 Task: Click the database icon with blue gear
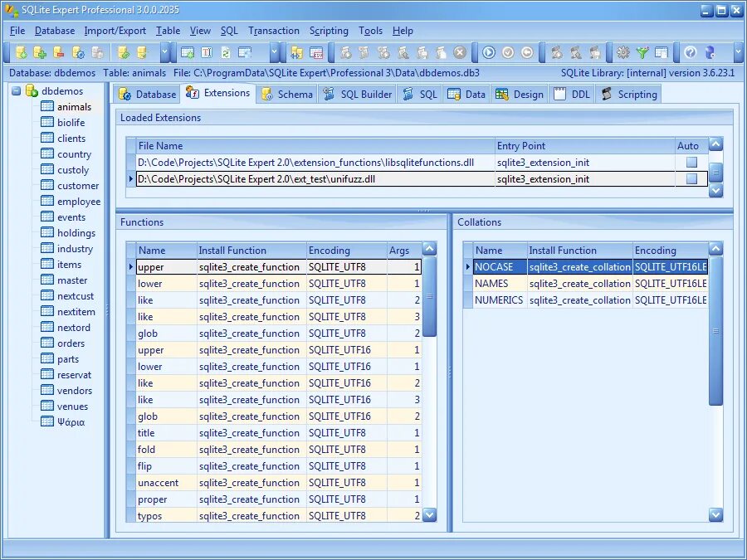pyautogui.click(x=78, y=52)
